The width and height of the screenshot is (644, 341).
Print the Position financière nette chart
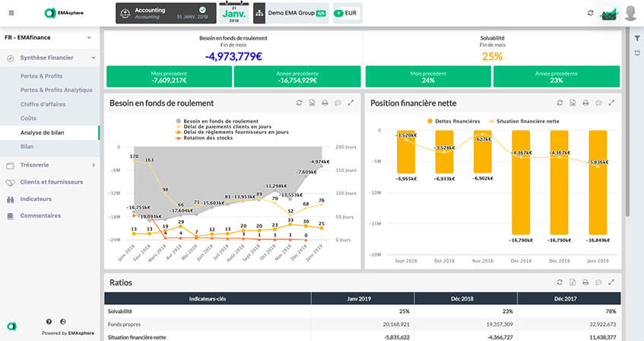click(x=585, y=103)
